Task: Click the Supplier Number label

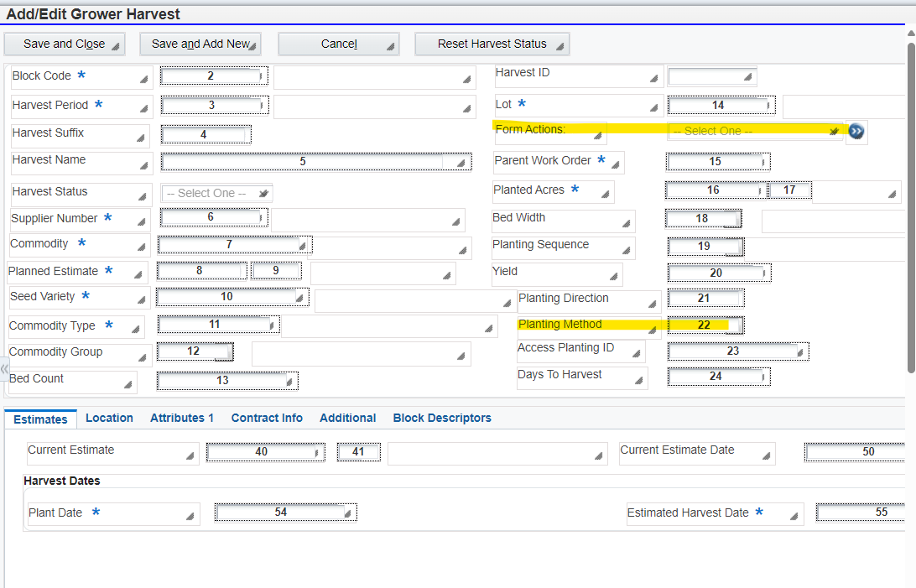Action: pos(55,218)
